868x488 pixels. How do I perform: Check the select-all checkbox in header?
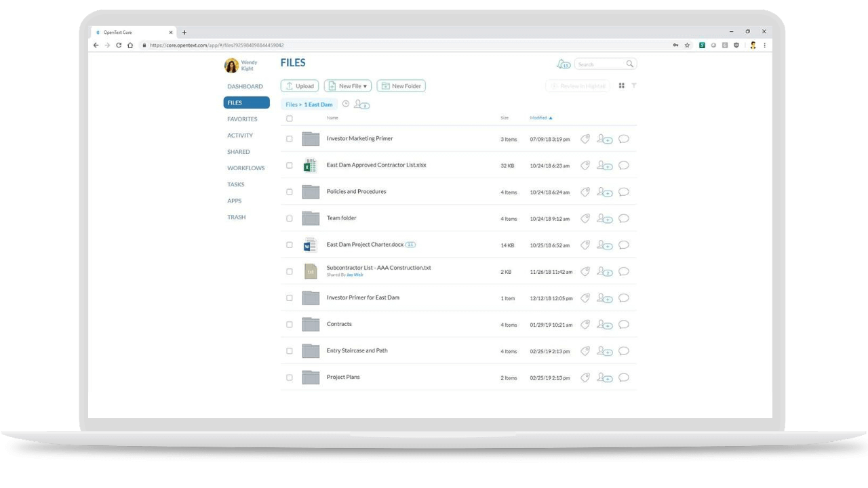coord(290,119)
